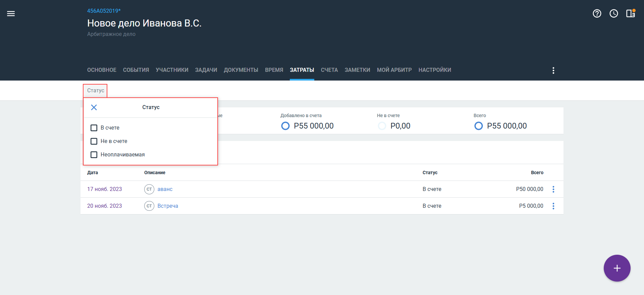The height and width of the screenshot is (295, 644).
Task: Open actions menu for Встреча row
Action: (x=553, y=206)
